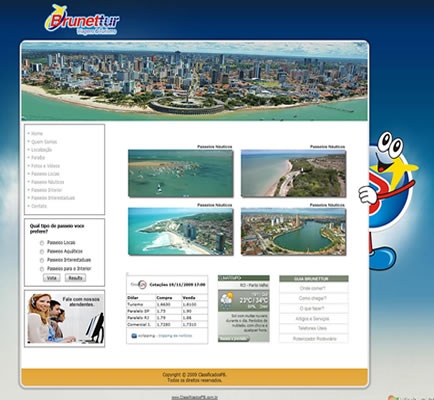The height and width of the screenshot is (400, 434).
Task: Submit the poll with the Vota button
Action: click(52, 278)
